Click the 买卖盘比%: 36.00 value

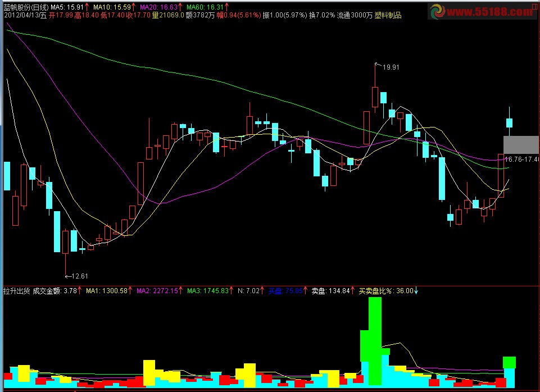pyautogui.click(x=386, y=291)
